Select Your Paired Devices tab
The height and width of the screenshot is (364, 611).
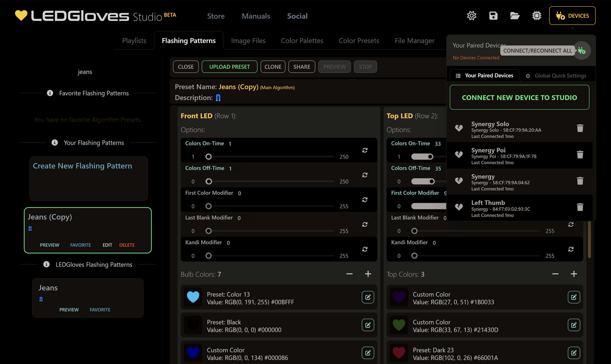(485, 75)
